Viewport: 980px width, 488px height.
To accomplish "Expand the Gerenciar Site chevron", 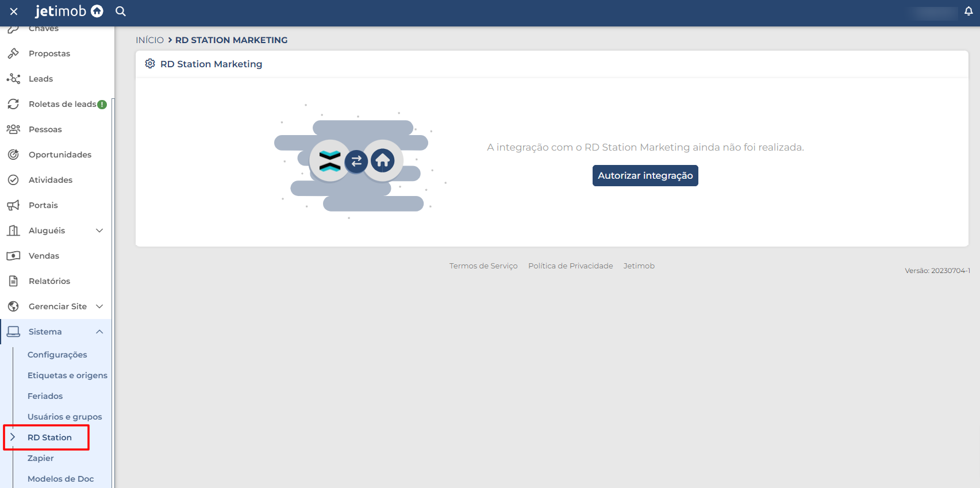I will (99, 306).
